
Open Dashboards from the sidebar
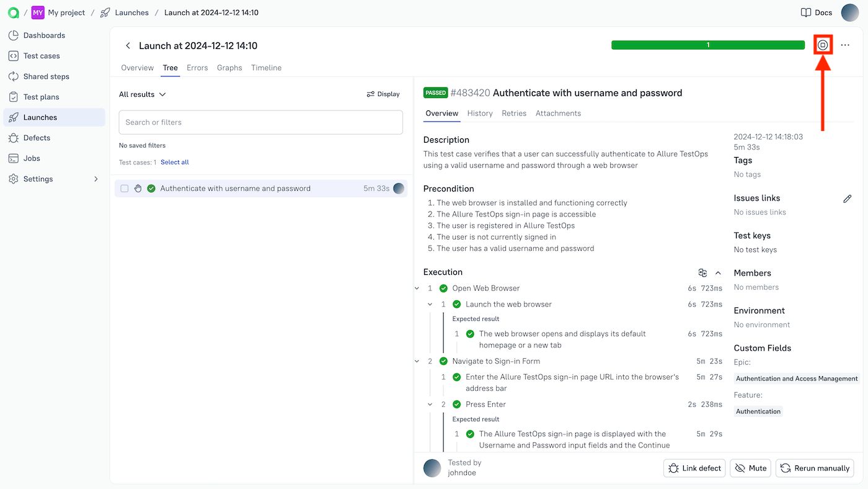click(44, 35)
